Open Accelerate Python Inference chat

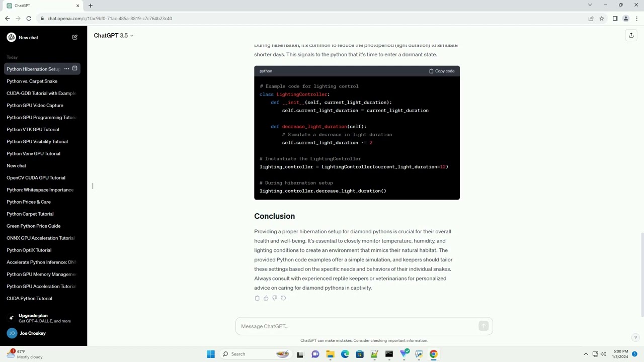tap(42, 262)
